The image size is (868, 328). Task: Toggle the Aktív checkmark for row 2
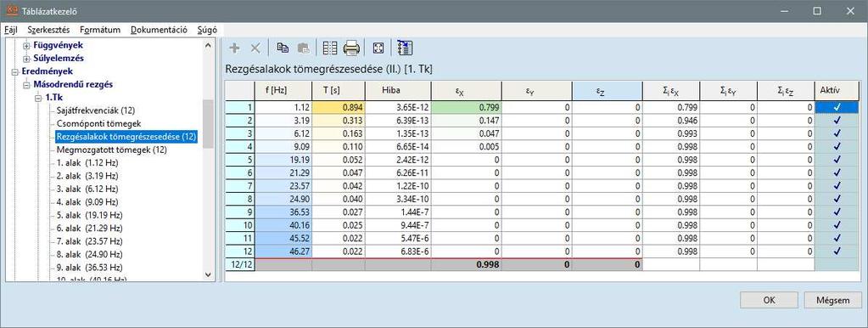click(837, 120)
